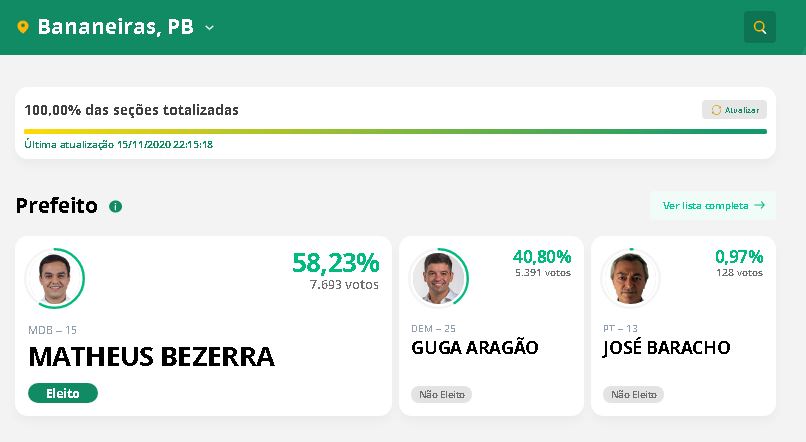Viewport: 806px width, 442px height.
Task: Click the Eleito badge
Action: [63, 393]
